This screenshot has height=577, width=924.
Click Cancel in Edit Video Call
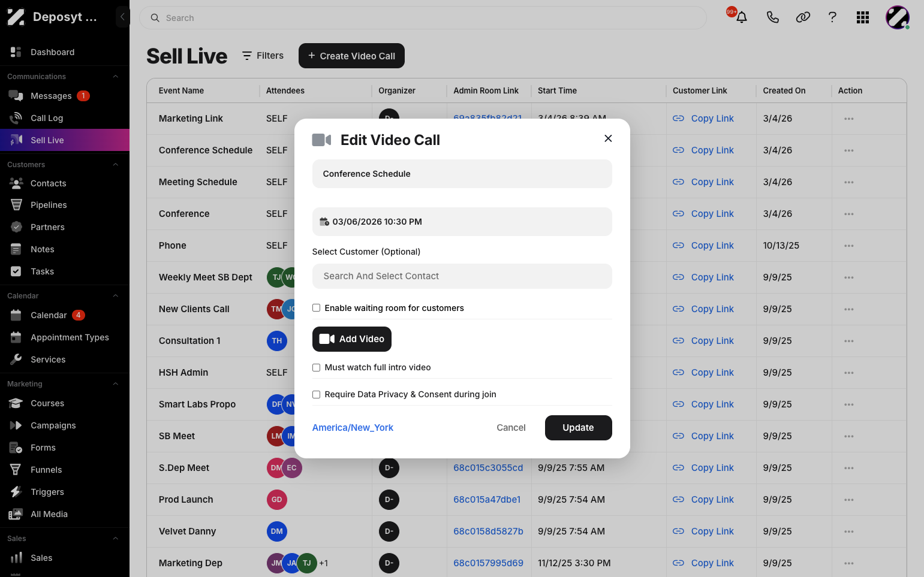[511, 428]
